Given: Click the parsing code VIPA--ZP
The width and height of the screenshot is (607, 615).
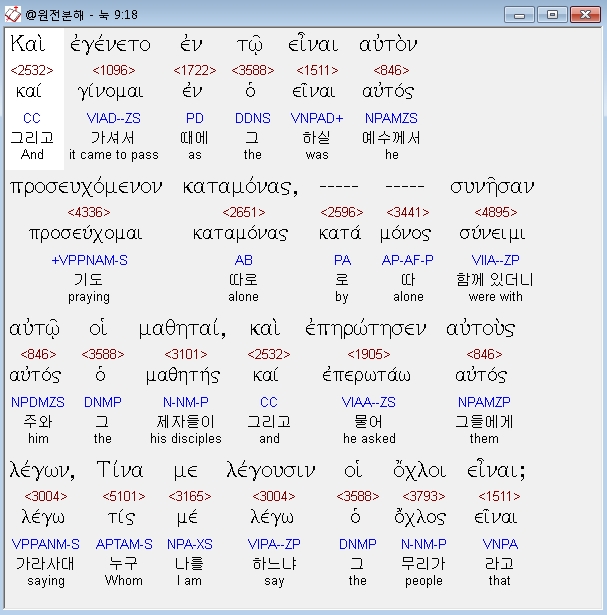Looking at the screenshot, I should [274, 544].
